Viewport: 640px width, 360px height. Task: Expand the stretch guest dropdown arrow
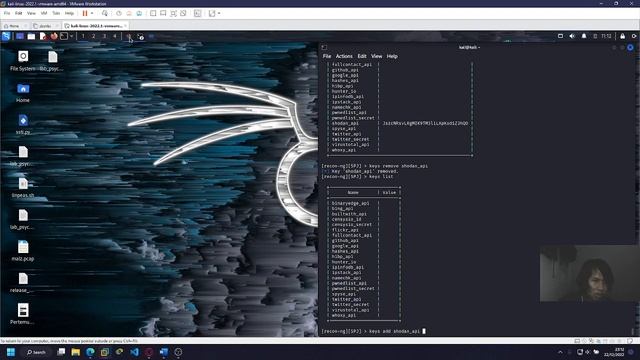click(x=219, y=13)
